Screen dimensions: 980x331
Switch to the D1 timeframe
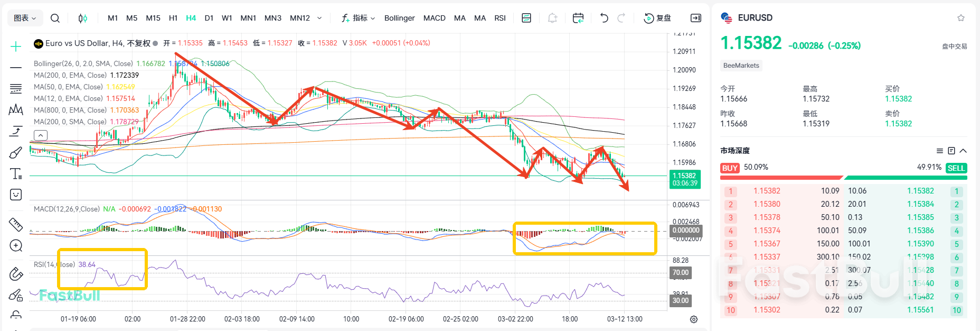click(209, 18)
